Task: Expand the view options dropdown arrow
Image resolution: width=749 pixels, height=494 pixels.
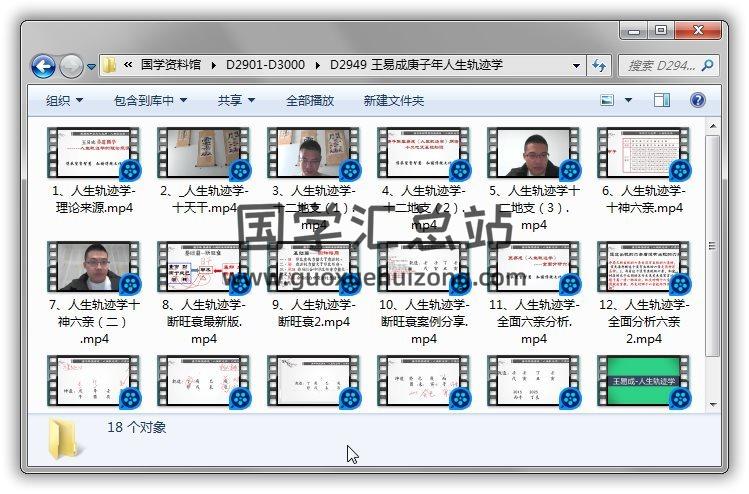Action: click(x=628, y=101)
